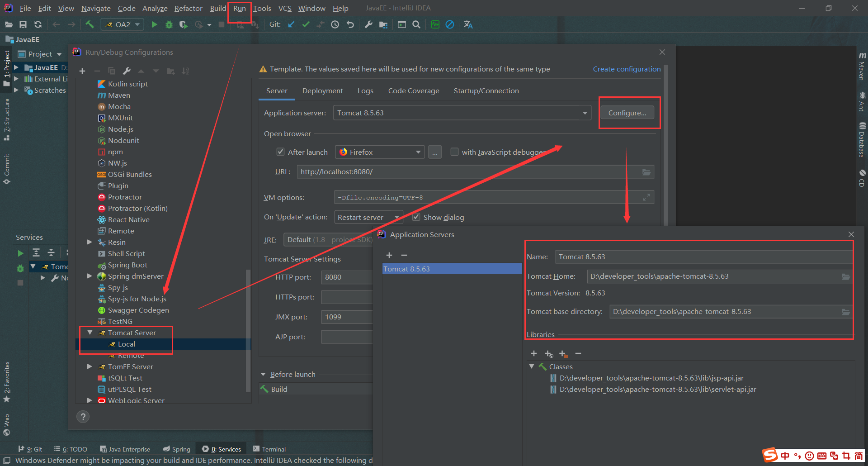Switch to the Logs tab
Image resolution: width=868 pixels, height=466 pixels.
pyautogui.click(x=365, y=91)
